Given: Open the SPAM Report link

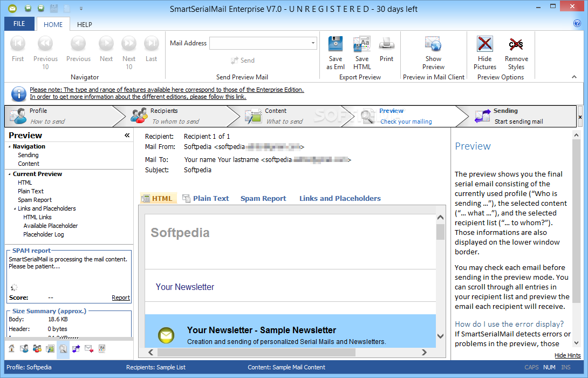Looking at the screenshot, I should coord(121,298).
